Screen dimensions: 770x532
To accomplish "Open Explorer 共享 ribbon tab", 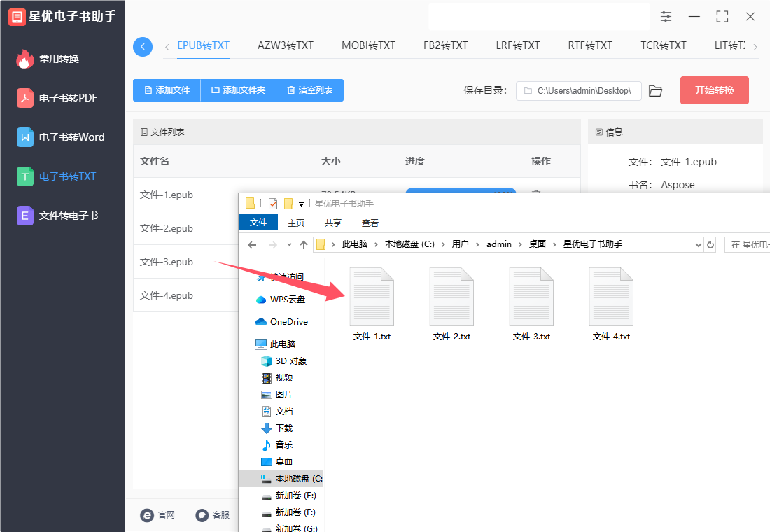I will coord(333,223).
